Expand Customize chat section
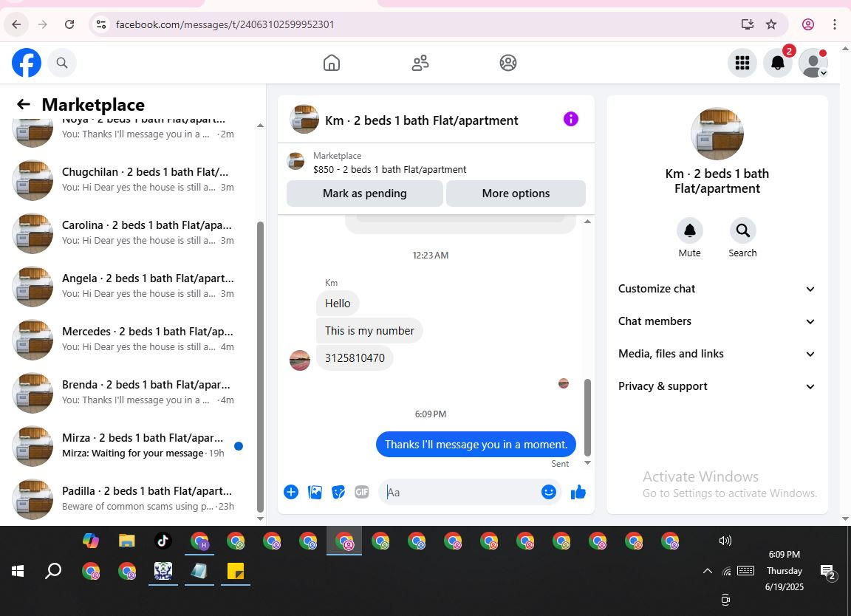The width and height of the screenshot is (851, 616). click(x=717, y=289)
